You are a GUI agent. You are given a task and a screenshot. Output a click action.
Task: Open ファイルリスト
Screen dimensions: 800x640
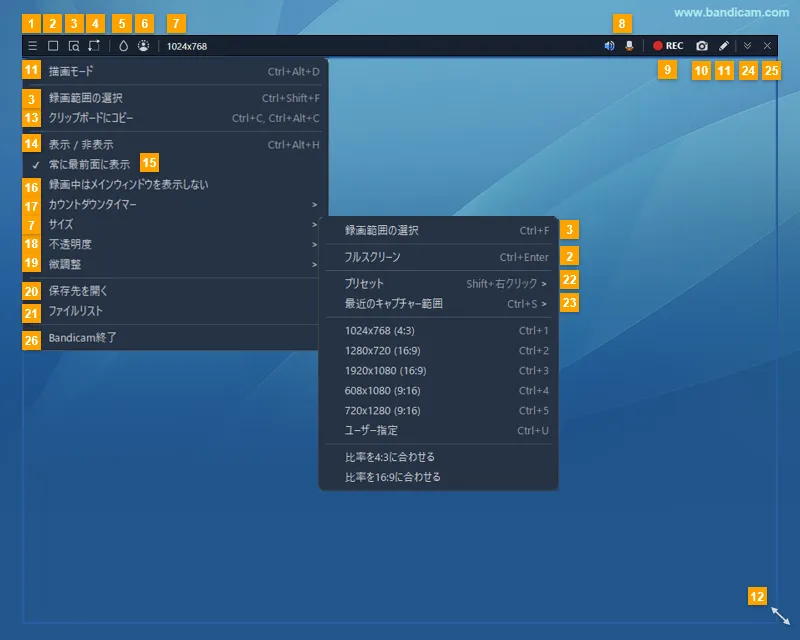pos(171,311)
